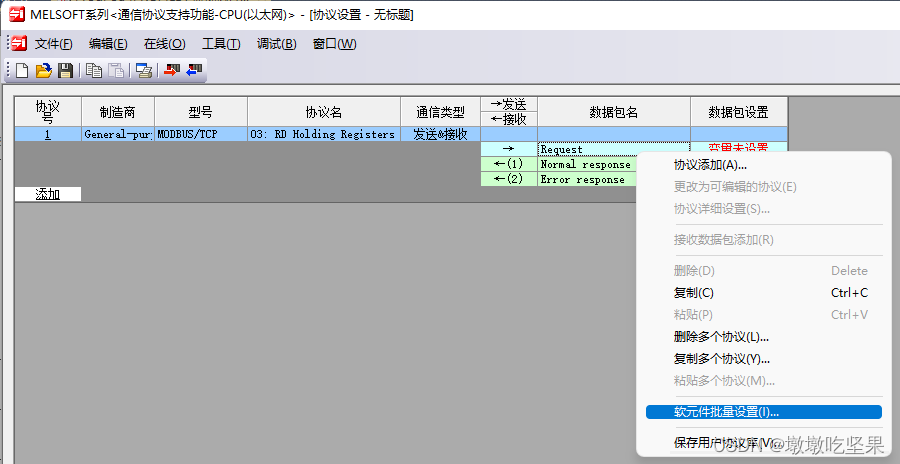Click the ←(2) receive cell
The width and height of the screenshot is (900, 464).
pos(509,179)
